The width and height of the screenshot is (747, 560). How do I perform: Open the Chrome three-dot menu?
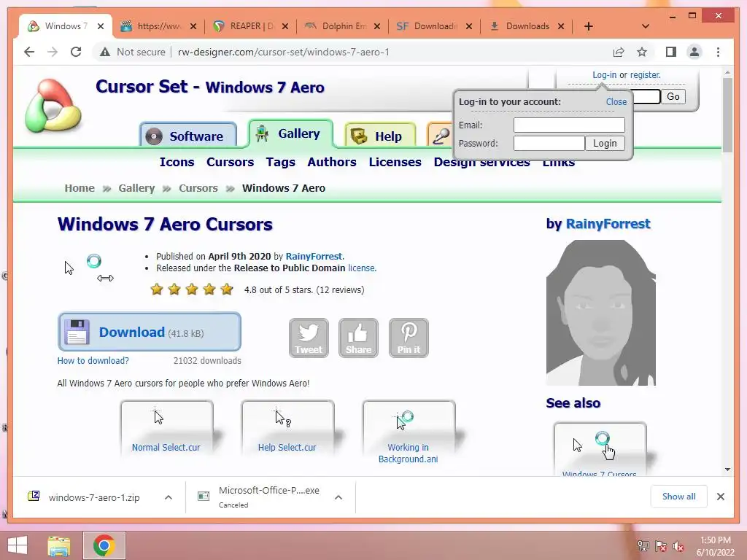[718, 52]
